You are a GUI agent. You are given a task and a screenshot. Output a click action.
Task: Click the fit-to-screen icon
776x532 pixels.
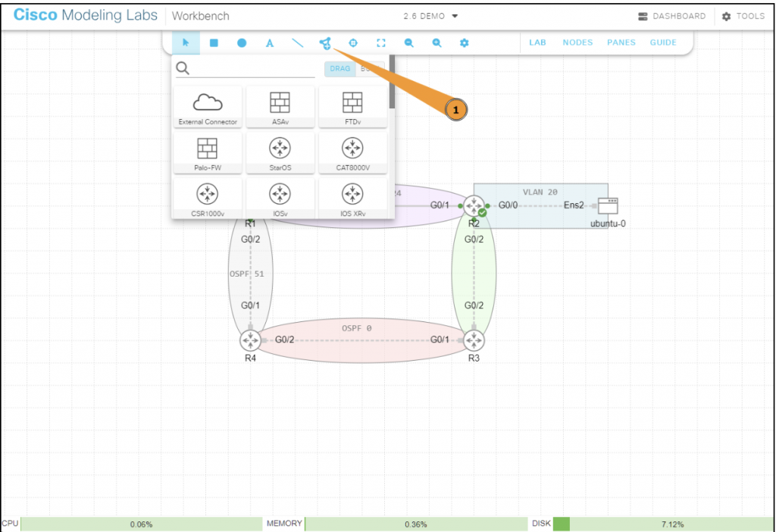pos(380,43)
